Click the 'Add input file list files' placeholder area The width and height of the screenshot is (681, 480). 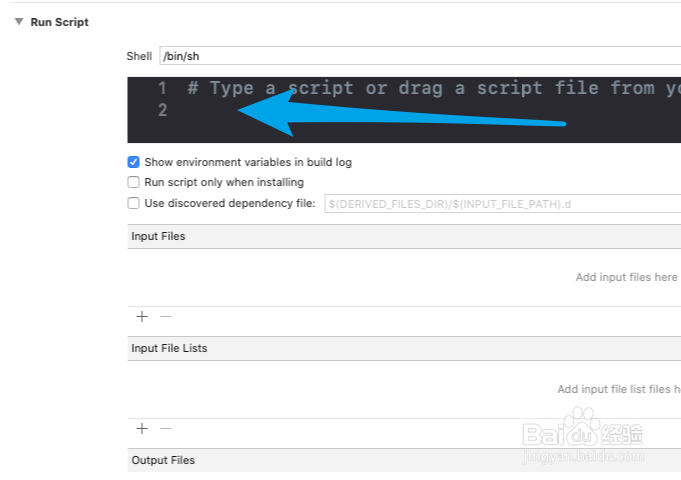[618, 389]
